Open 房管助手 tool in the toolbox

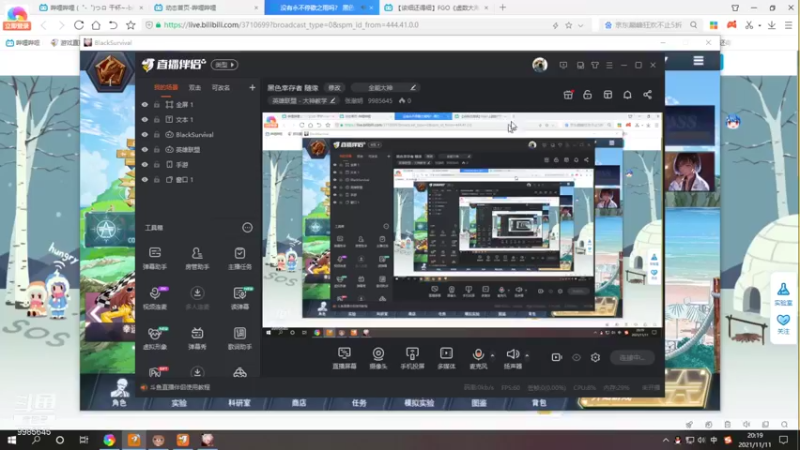tap(197, 258)
